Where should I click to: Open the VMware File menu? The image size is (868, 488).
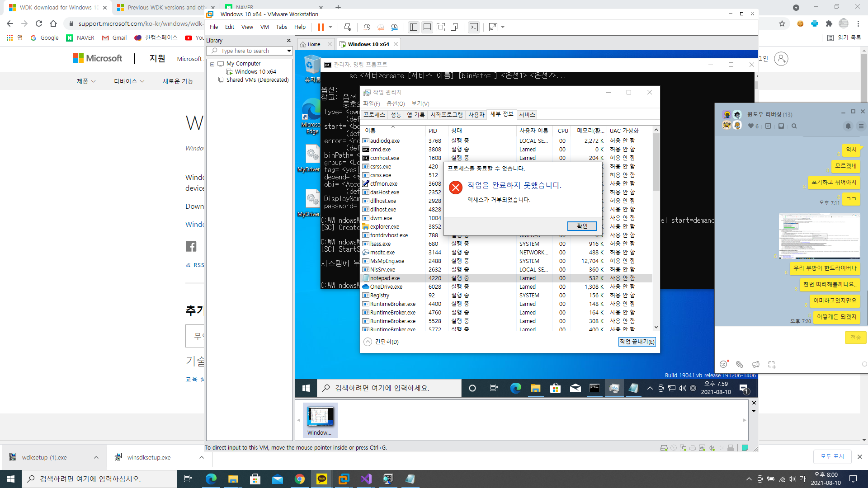point(214,27)
